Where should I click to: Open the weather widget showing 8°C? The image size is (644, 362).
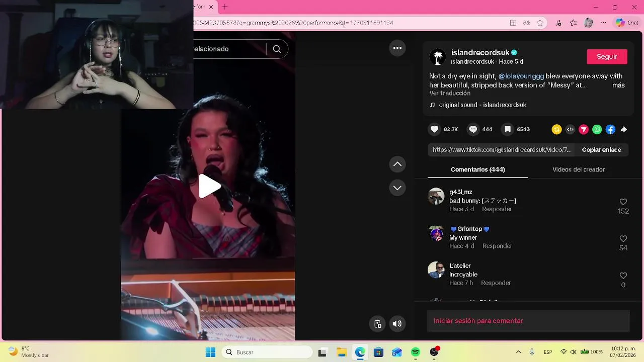(x=29, y=352)
